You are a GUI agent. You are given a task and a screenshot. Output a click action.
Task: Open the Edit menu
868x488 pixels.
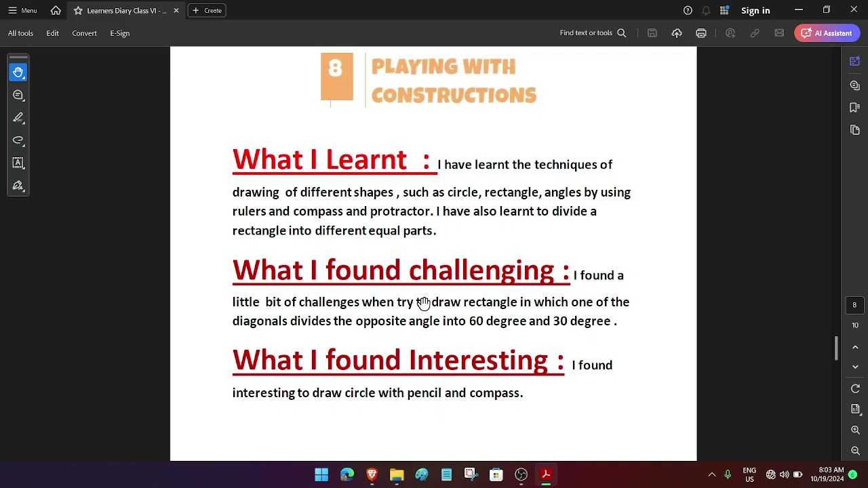click(x=52, y=33)
